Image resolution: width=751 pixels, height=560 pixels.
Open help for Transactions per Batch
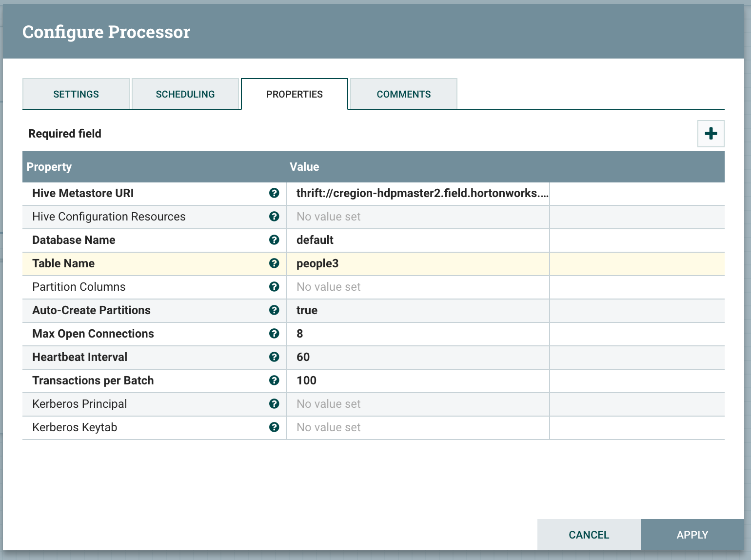274,380
